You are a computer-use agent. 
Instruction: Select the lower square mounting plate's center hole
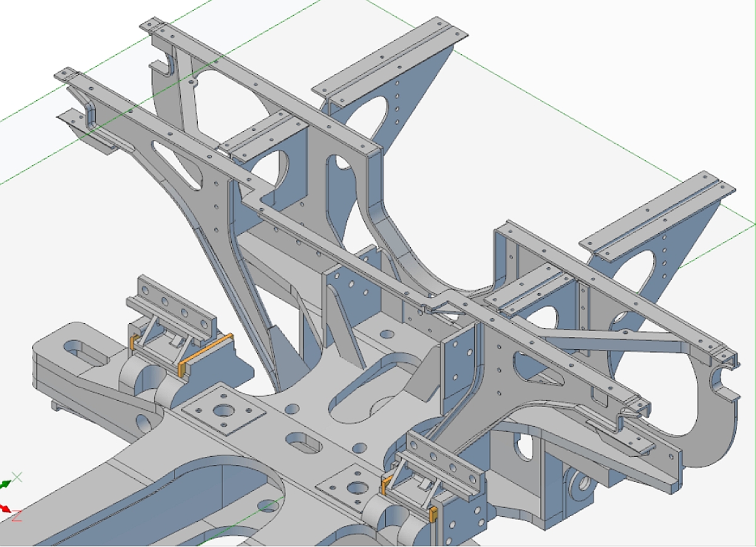(357, 488)
